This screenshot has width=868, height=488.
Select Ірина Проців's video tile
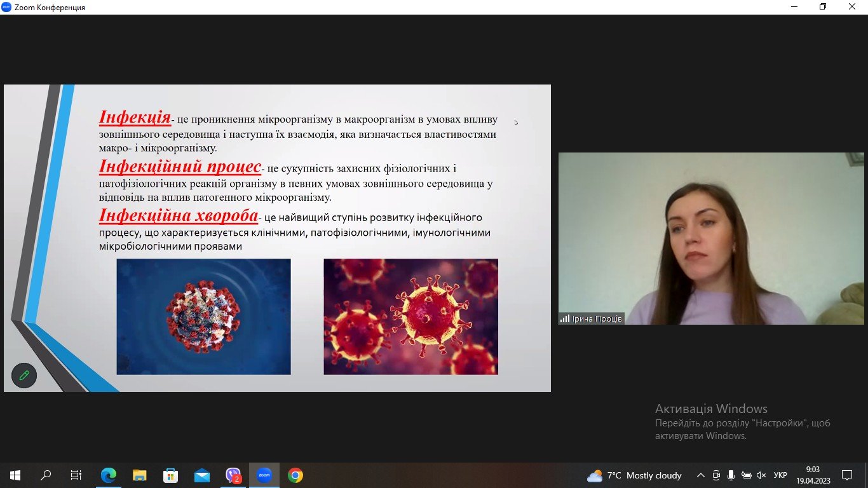(x=711, y=238)
